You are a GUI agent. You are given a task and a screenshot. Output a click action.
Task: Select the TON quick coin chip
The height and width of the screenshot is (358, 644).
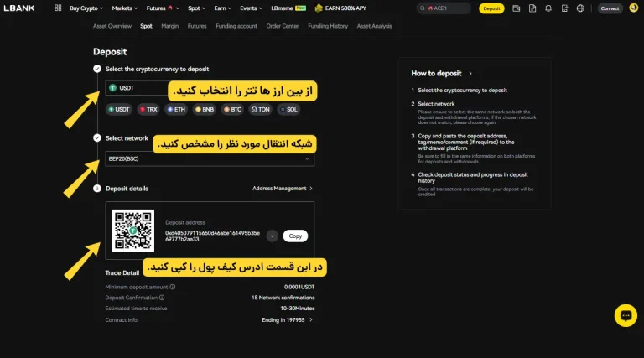point(261,109)
